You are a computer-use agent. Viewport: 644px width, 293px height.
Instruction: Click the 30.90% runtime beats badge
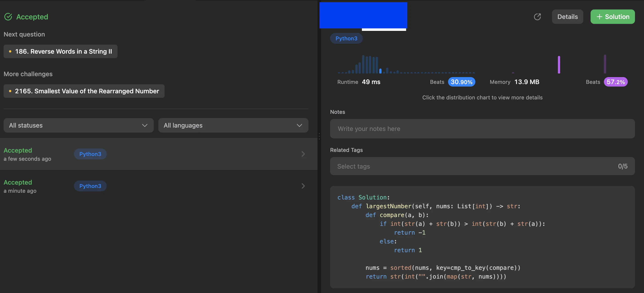click(x=462, y=82)
